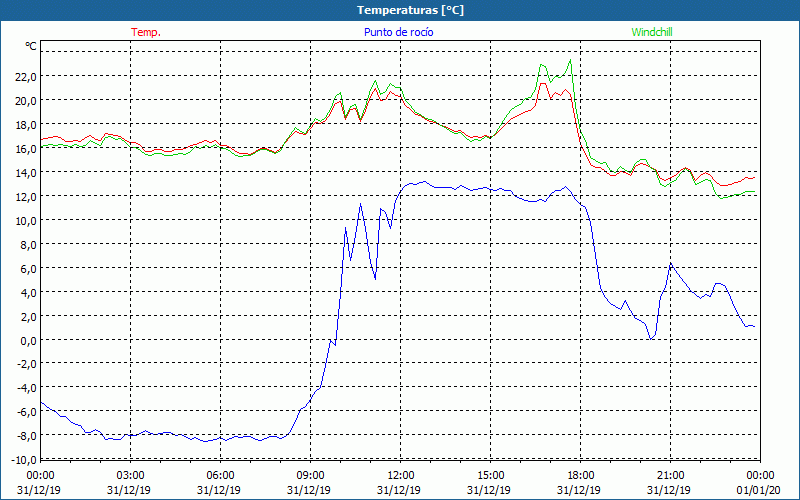Click the dew point minimum near 20:20

(x=651, y=339)
